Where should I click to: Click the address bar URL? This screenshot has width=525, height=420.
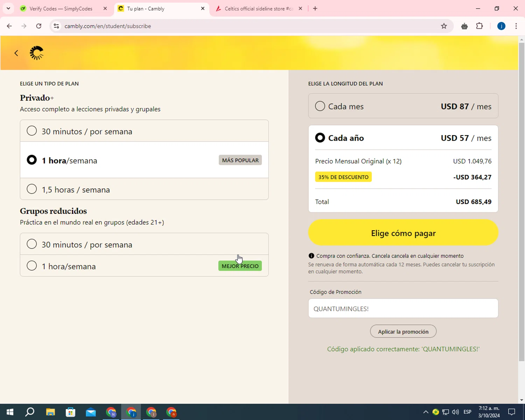click(108, 26)
